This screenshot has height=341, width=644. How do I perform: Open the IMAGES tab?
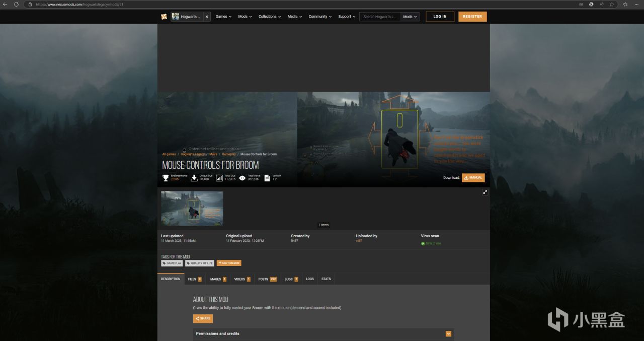tap(218, 279)
